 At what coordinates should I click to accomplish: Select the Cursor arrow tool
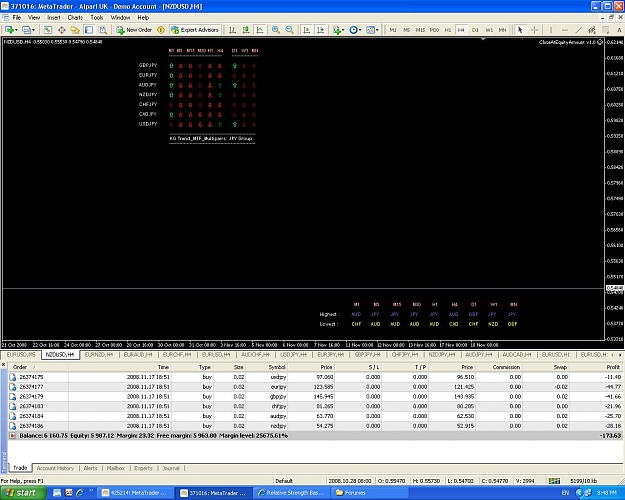coord(520,30)
